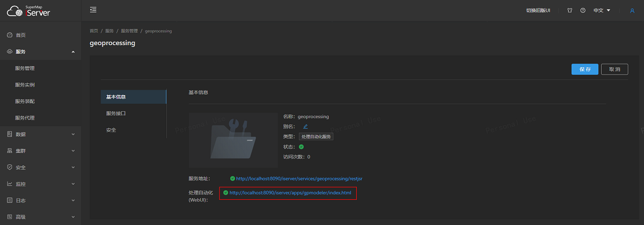Click the 取消 button
The height and width of the screenshot is (225, 644).
pyautogui.click(x=614, y=69)
